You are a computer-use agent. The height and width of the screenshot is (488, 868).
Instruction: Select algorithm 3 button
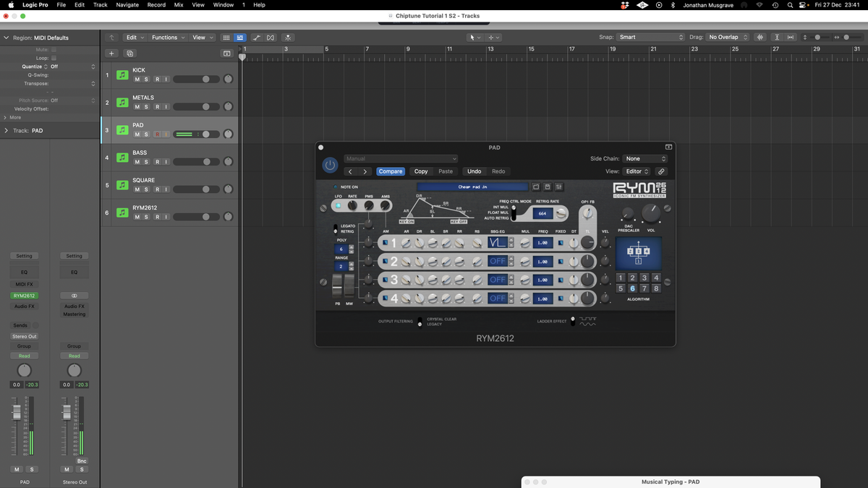point(644,278)
